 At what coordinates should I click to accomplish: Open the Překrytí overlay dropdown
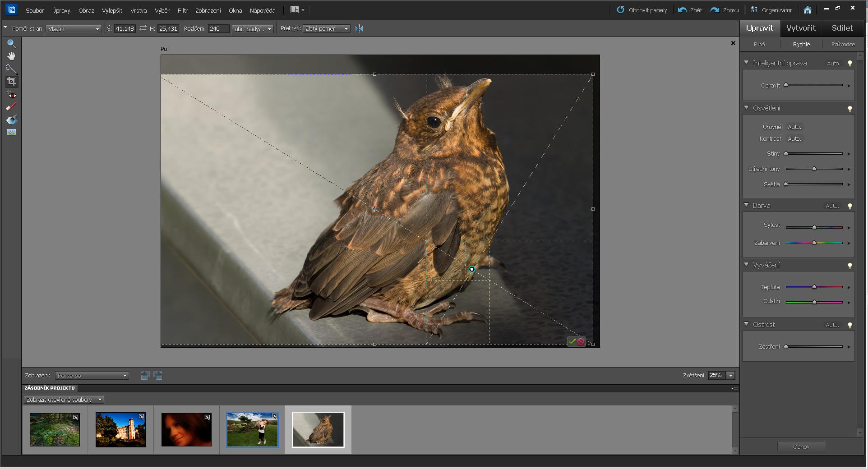click(x=327, y=29)
